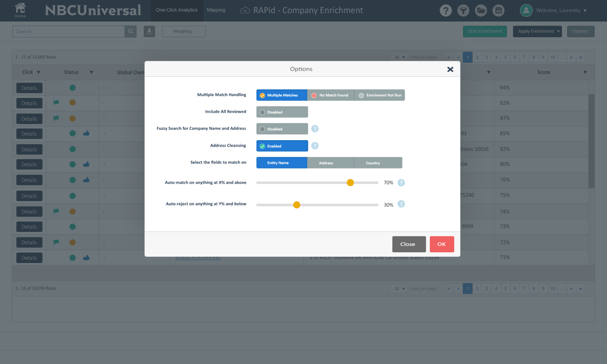Open Details for the 94% row
This screenshot has width=607, height=364.
pyautogui.click(x=29, y=88)
